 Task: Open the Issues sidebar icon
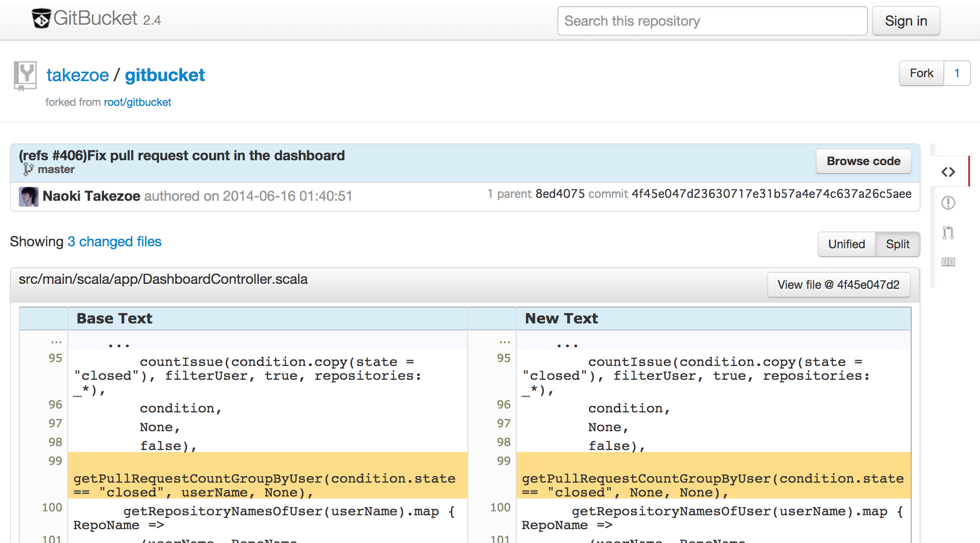click(948, 202)
